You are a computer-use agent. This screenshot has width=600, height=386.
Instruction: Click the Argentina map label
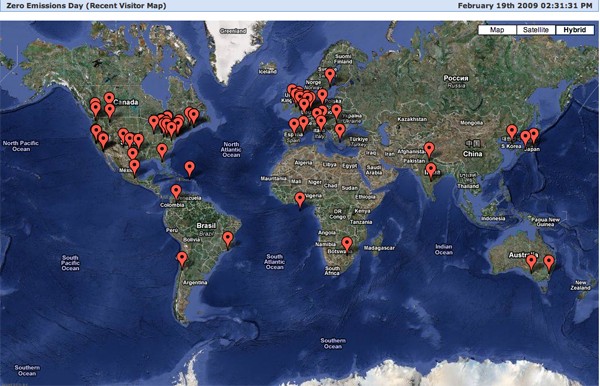point(195,283)
